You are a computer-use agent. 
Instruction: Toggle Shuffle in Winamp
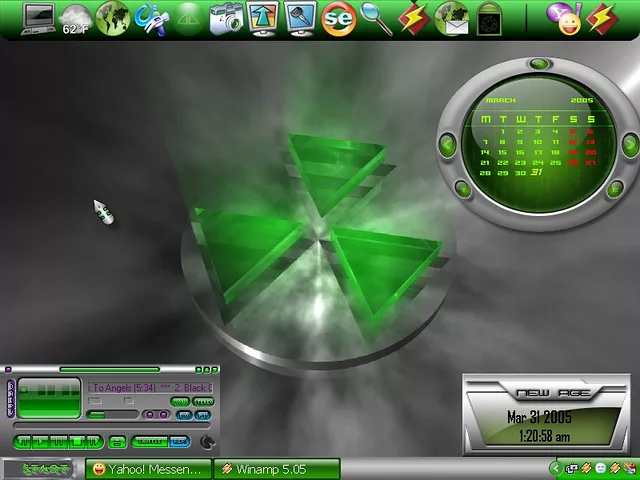[149, 442]
